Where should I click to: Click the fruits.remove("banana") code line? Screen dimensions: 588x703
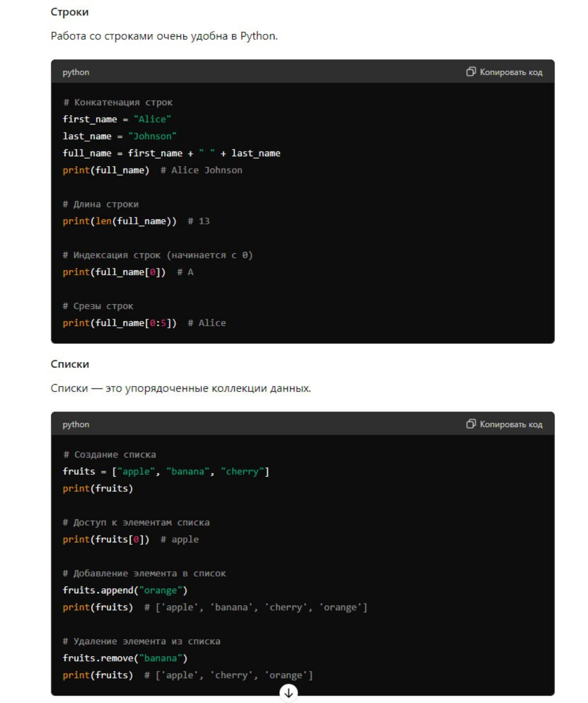(x=125, y=658)
